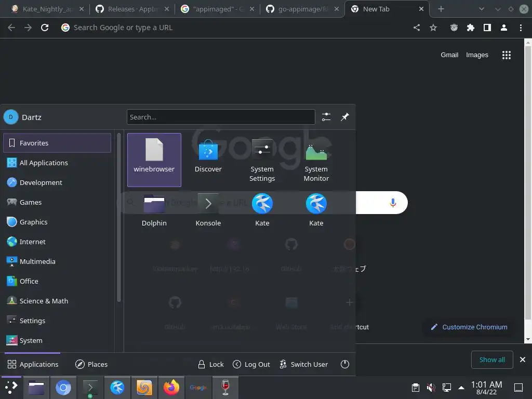Open the Gmail link
Viewport: 532px width, 399px height.
[x=449, y=55]
